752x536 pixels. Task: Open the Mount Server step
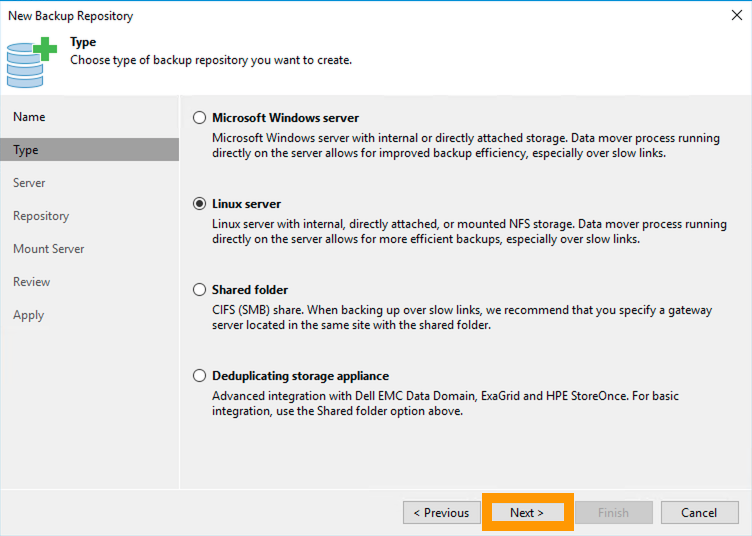point(49,249)
